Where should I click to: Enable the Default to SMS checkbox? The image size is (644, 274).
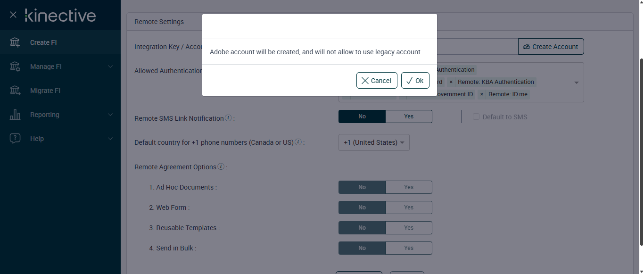pyautogui.click(x=476, y=116)
